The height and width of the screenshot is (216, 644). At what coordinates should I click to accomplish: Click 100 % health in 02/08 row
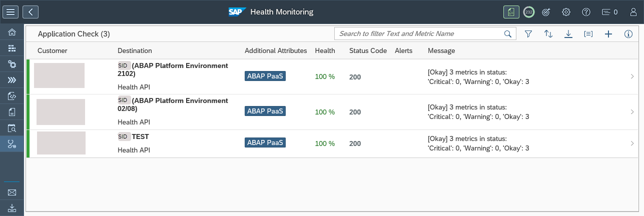click(x=325, y=112)
